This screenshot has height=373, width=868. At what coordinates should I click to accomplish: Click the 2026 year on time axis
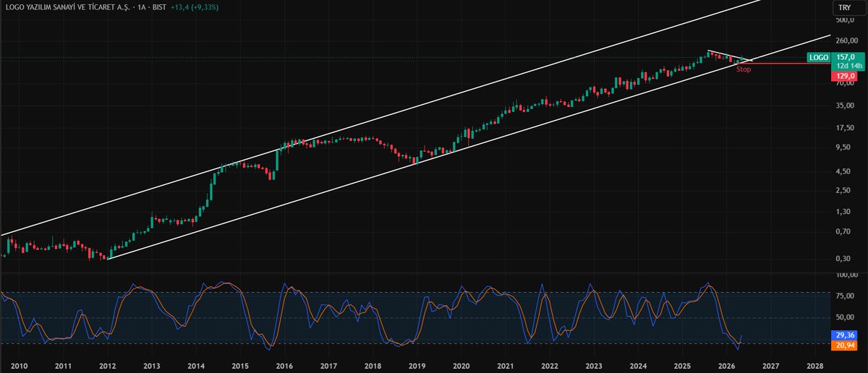point(726,366)
